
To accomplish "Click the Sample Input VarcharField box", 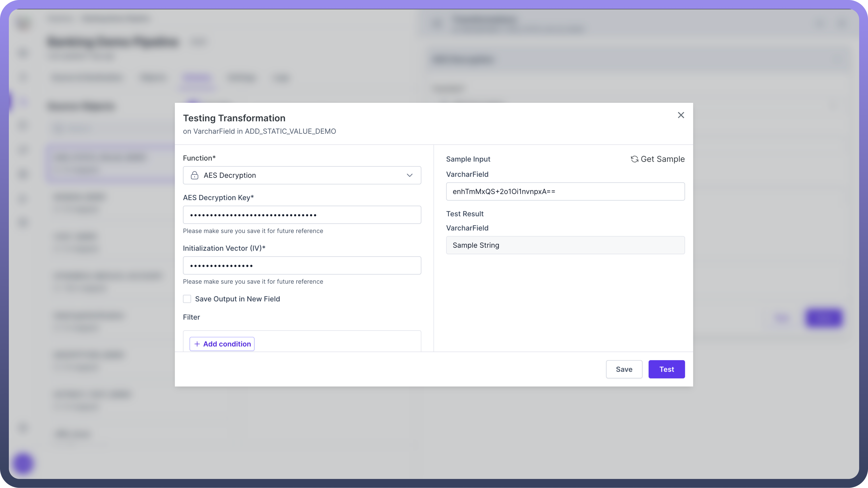I will (x=565, y=191).
